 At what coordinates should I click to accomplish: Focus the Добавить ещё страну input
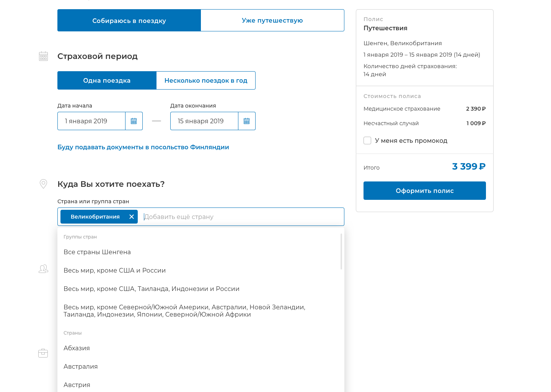[x=242, y=217]
